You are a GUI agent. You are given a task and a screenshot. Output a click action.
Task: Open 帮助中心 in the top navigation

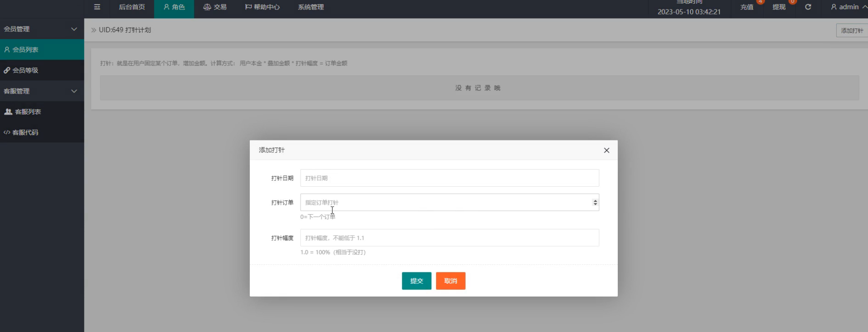(x=263, y=7)
